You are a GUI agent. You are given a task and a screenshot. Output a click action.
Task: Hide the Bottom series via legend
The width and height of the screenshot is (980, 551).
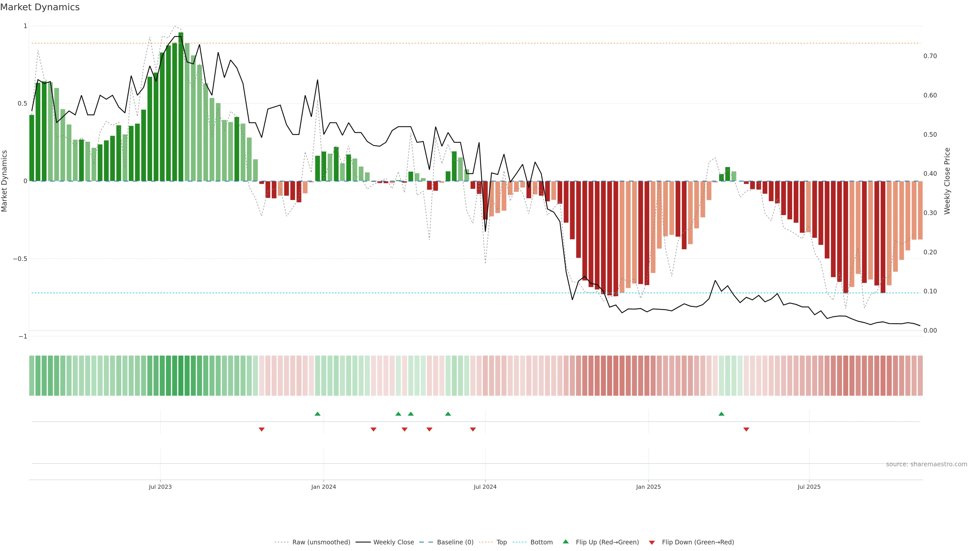pyautogui.click(x=541, y=542)
